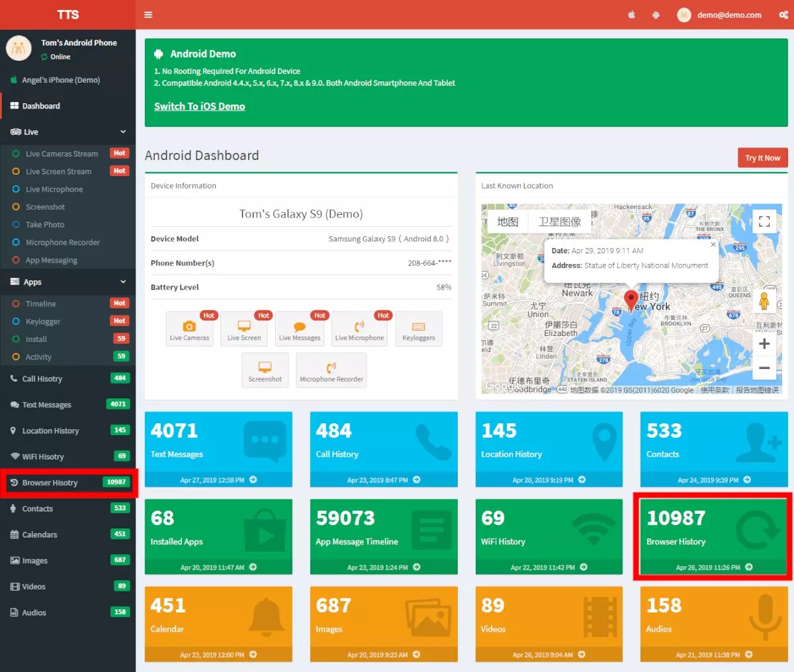
Task: Open the 484 Call History card
Action: tap(384, 449)
